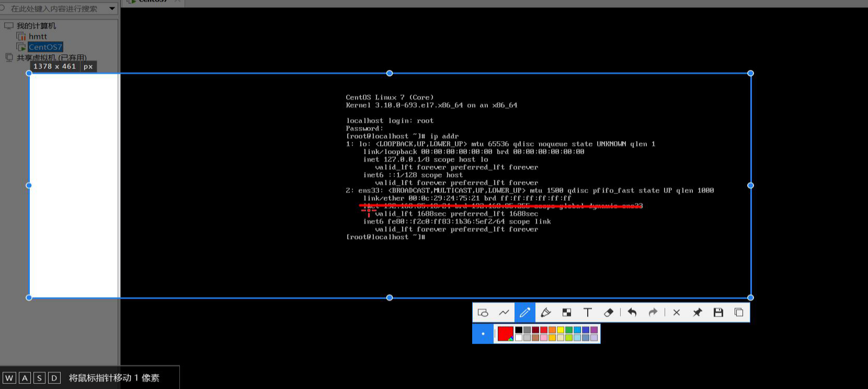This screenshot has height=389, width=868.
Task: Pick the dark blue color swatch
Action: tap(586, 330)
